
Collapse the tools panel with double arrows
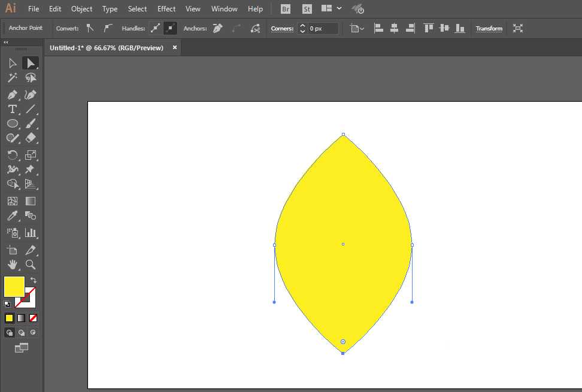point(6,42)
